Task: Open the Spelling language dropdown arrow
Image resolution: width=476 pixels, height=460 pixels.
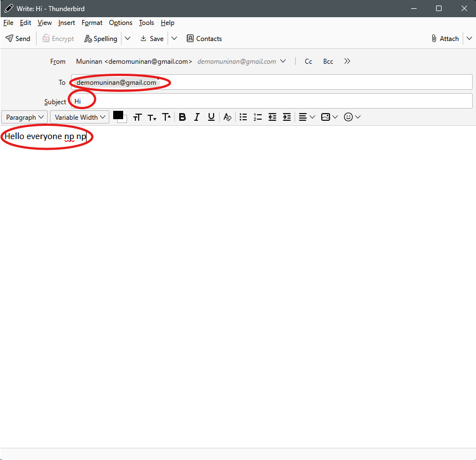Action: tap(128, 38)
